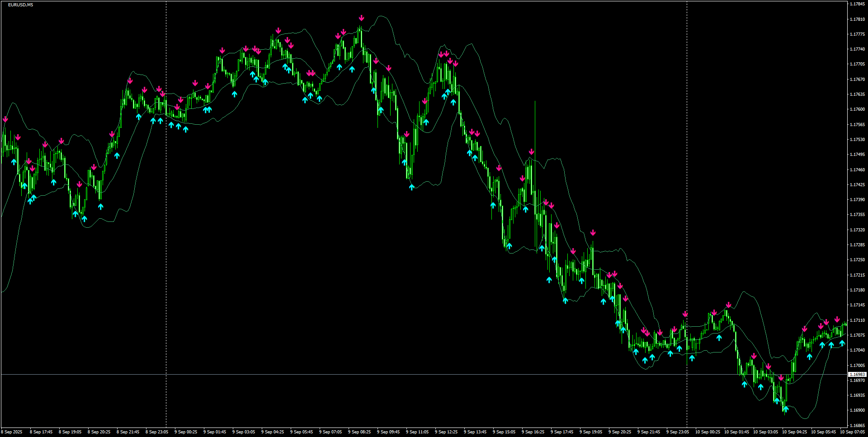Click the 1.16865 value at the bottom of the price scale
Image resolution: width=868 pixels, height=437 pixels.
click(858, 425)
